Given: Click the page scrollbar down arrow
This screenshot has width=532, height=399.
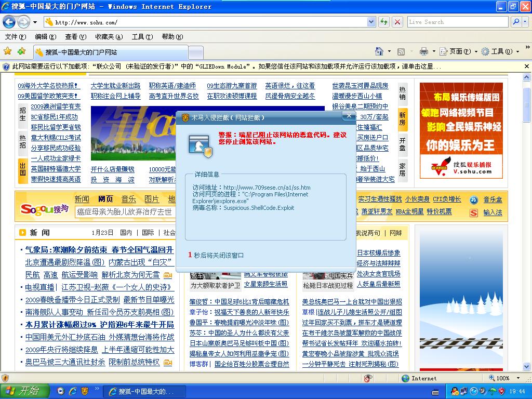Looking at the screenshot, I should [527, 366].
